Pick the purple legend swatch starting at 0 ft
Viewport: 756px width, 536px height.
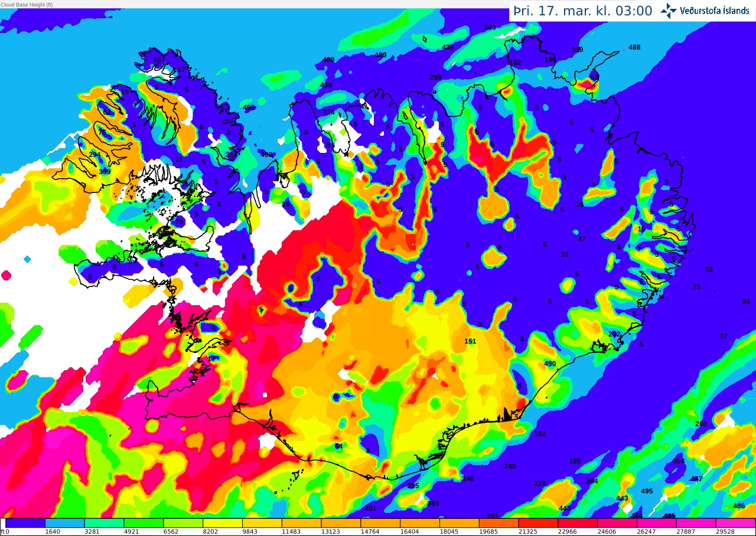click(x=25, y=523)
